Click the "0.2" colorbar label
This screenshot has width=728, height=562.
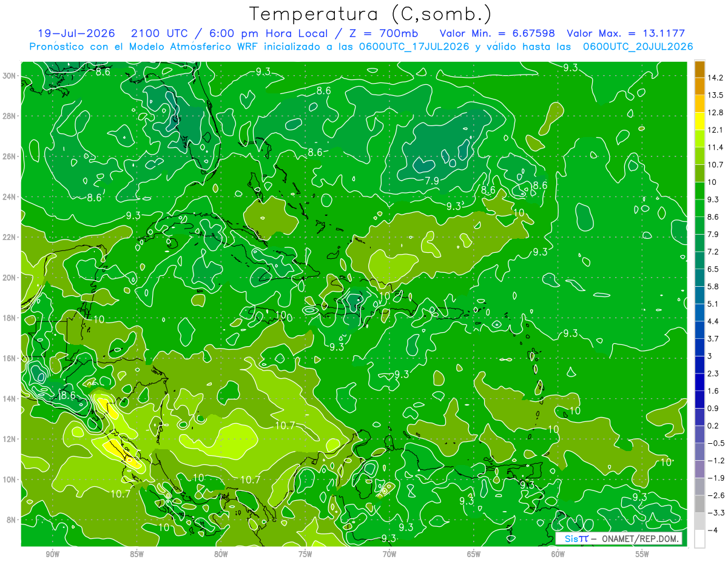click(x=713, y=426)
